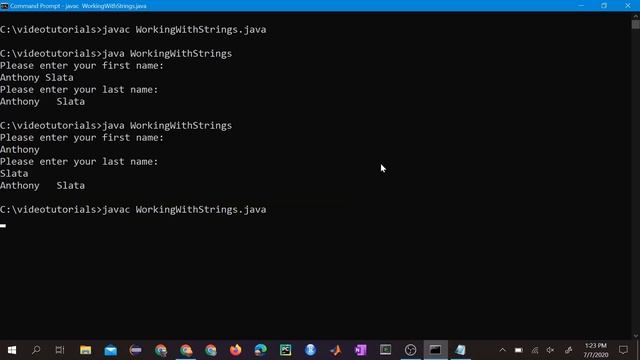This screenshot has width=640, height=360.
Task: Open Microsoft Edge from taskbar
Action: pos(260,350)
